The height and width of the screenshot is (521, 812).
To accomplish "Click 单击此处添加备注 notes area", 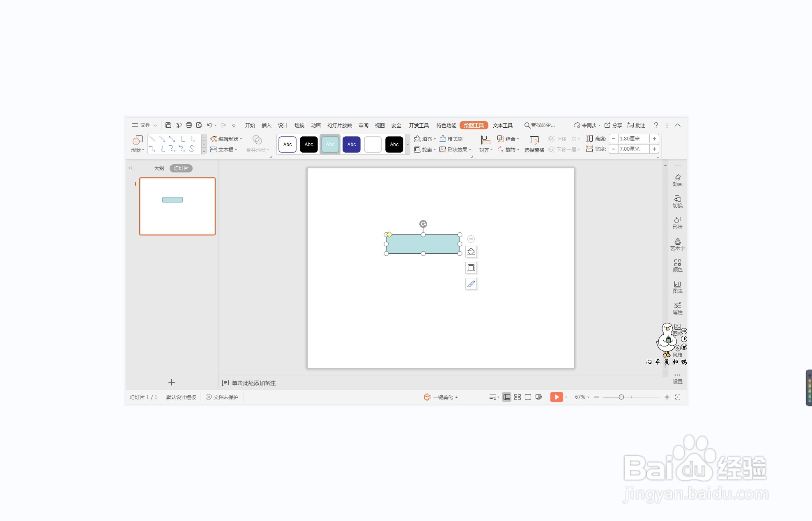I will coord(253,383).
